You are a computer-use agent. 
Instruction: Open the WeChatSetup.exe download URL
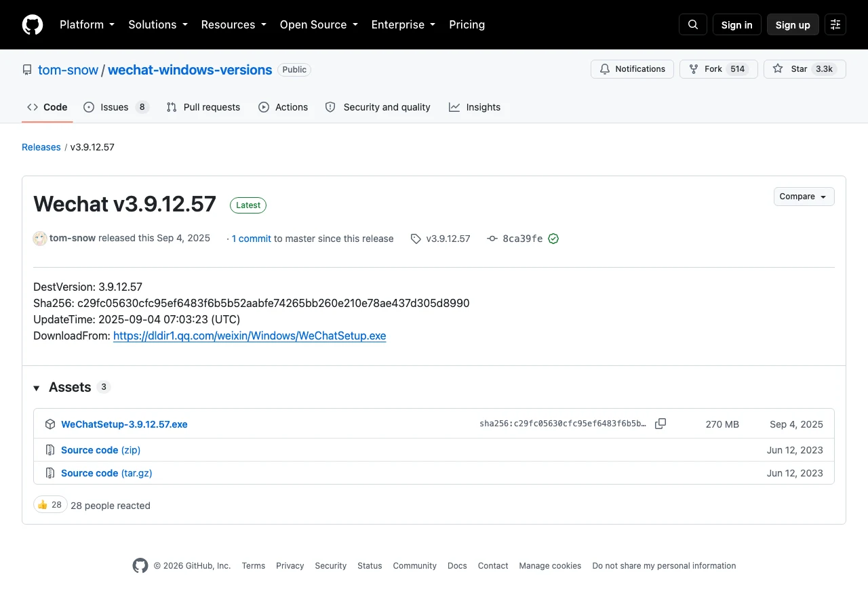(250, 335)
